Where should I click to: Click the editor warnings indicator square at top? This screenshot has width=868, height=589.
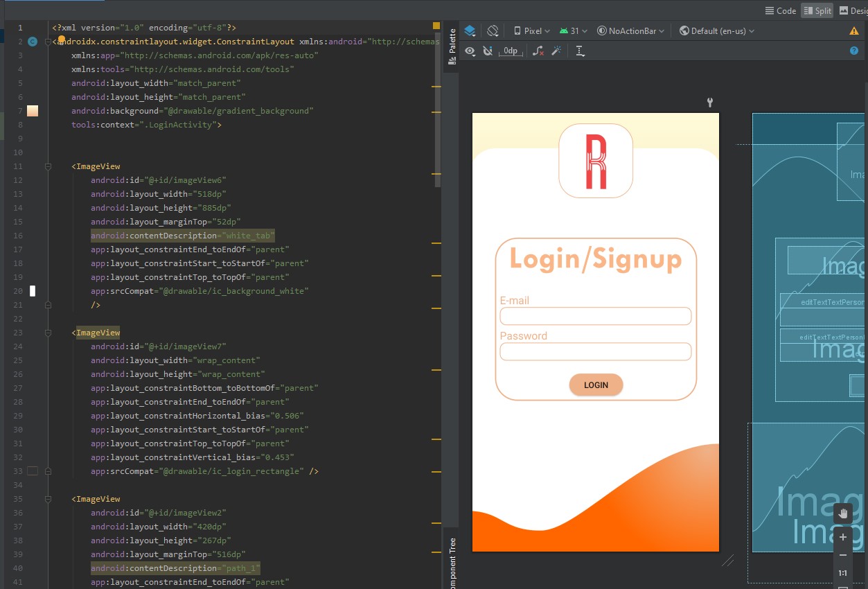coord(436,26)
